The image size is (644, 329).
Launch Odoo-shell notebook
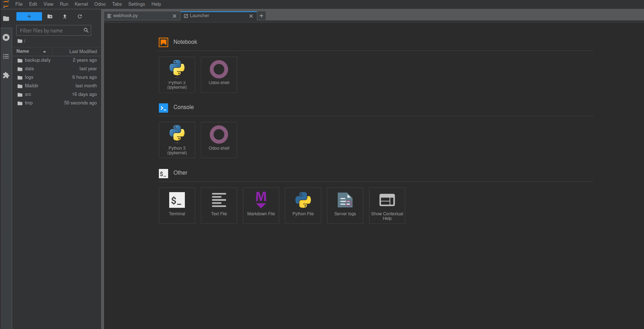tap(219, 74)
